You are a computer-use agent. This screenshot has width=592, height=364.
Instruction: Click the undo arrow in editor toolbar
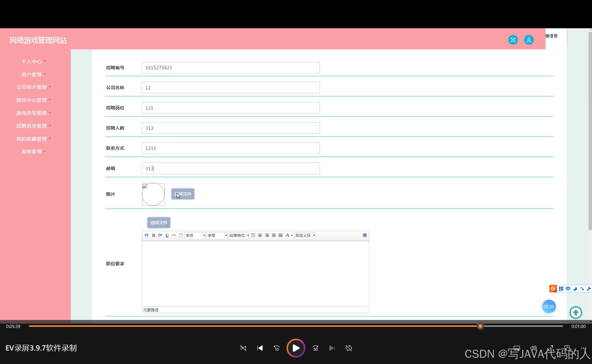pyautogui.click(x=146, y=235)
